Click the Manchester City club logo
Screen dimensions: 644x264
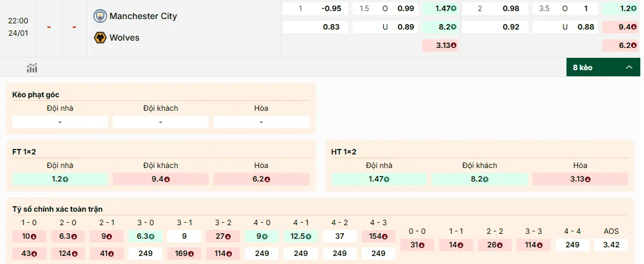(x=100, y=16)
